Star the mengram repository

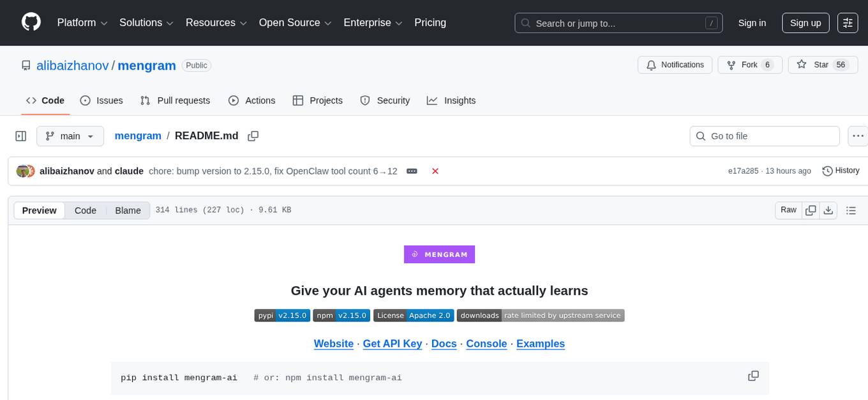tap(823, 65)
